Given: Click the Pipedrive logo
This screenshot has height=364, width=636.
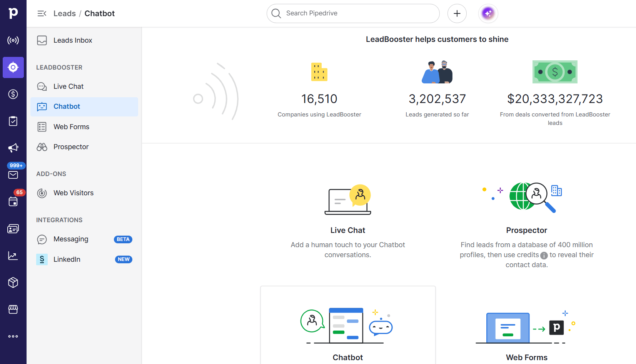Looking at the screenshot, I should click(13, 13).
